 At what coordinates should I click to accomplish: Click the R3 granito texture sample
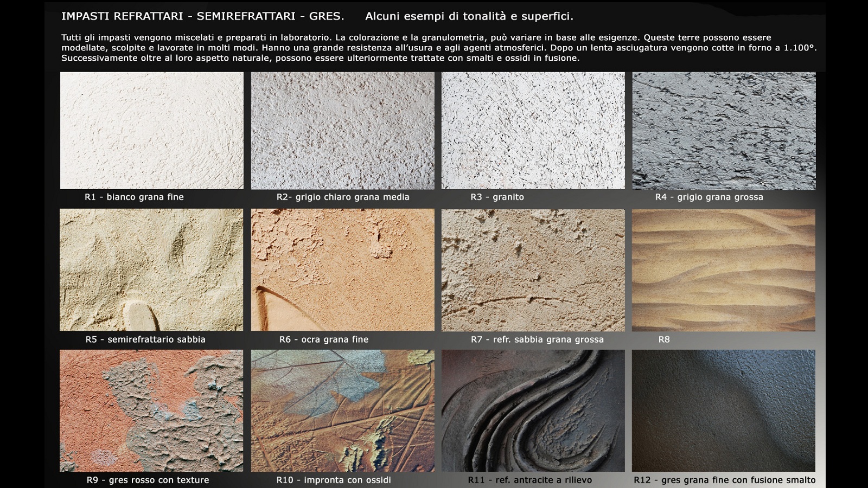tap(533, 131)
